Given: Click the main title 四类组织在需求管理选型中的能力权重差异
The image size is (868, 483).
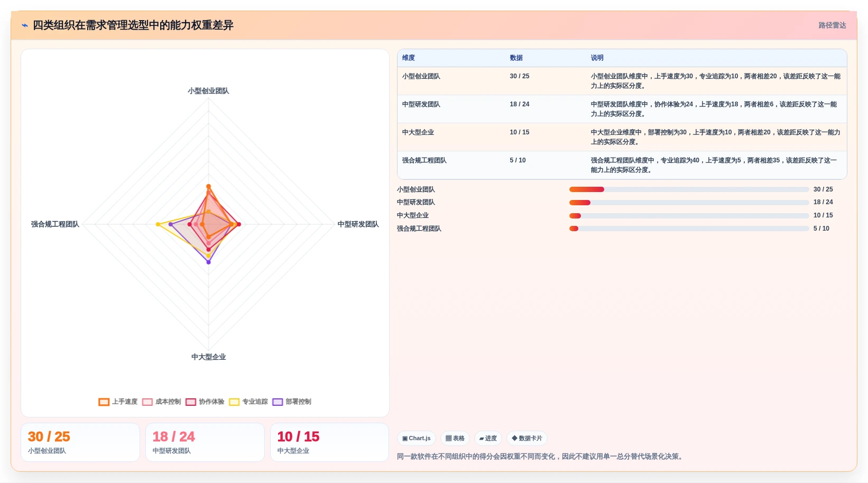Looking at the screenshot, I should pyautogui.click(x=133, y=25).
